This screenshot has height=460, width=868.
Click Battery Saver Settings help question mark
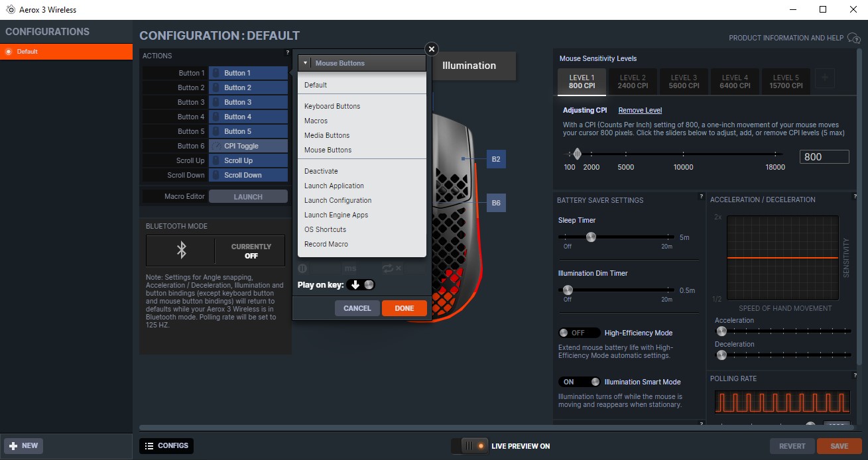point(701,197)
